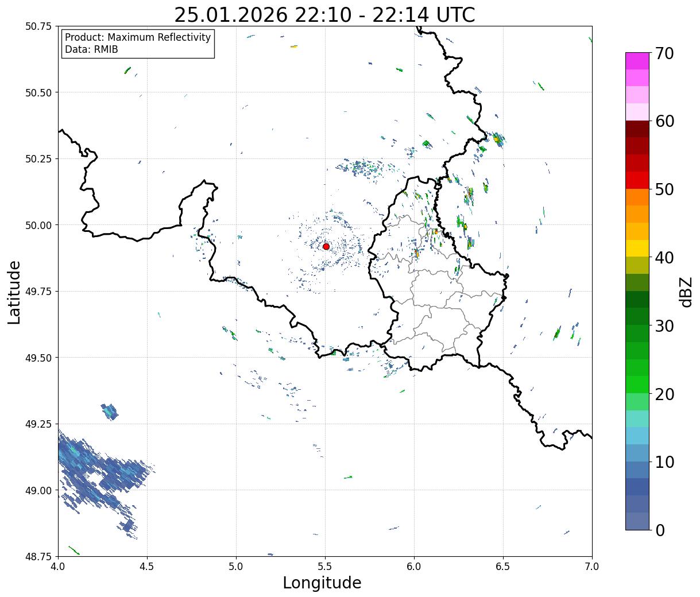
Task: Click the colorbar tick label 0
Action: [x=659, y=530]
